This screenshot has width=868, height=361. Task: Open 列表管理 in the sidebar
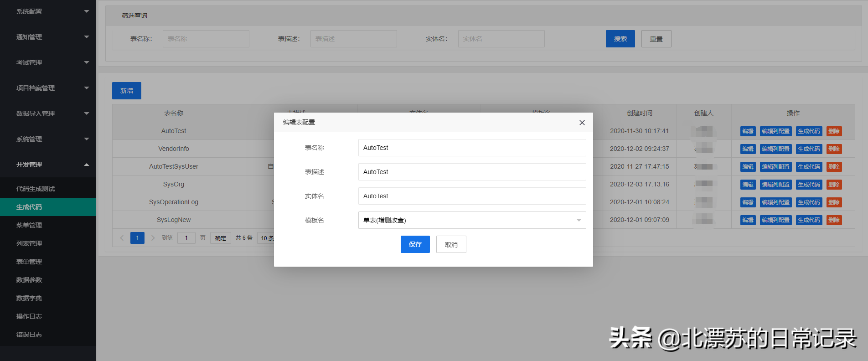(48, 243)
